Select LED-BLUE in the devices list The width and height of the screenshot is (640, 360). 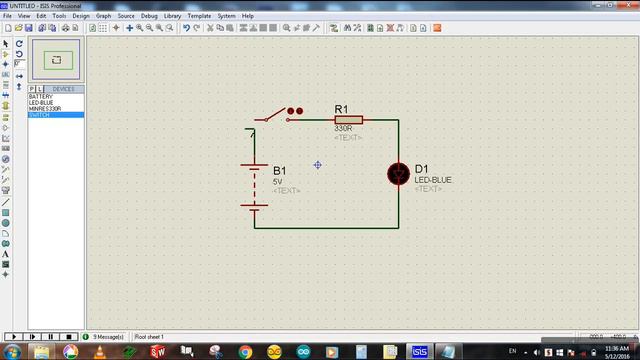point(56,102)
